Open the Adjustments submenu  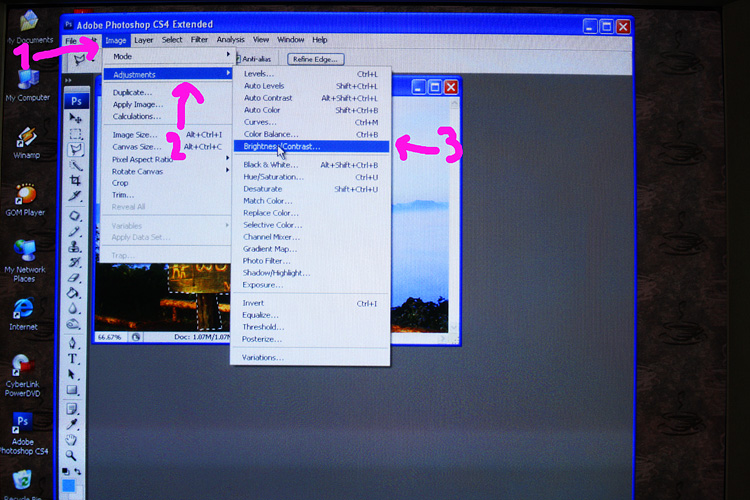click(167, 74)
